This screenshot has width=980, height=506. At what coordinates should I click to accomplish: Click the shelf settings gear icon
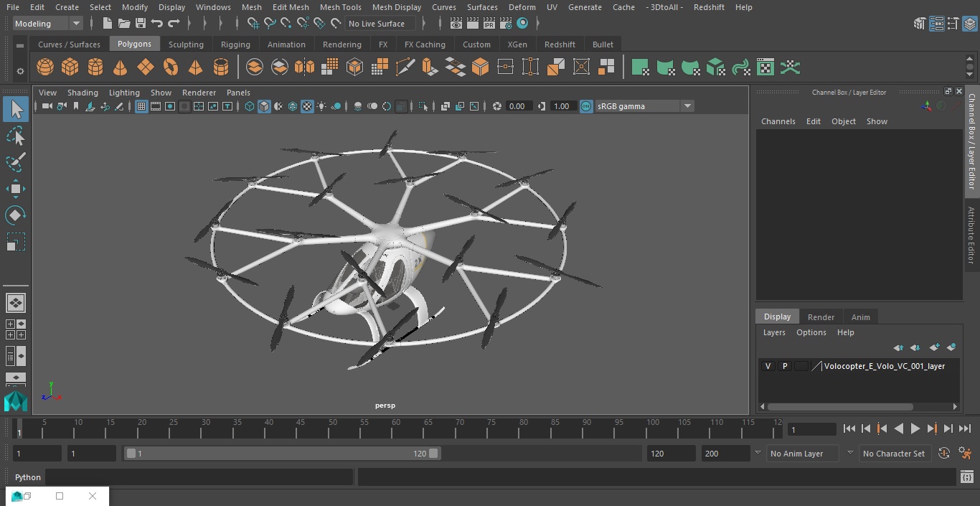tap(20, 71)
